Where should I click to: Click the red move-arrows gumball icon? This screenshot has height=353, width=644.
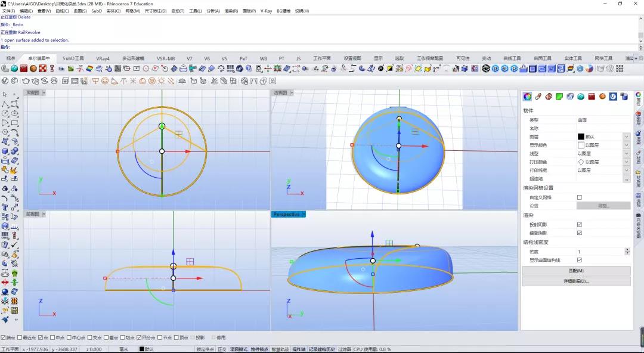click(x=268, y=69)
